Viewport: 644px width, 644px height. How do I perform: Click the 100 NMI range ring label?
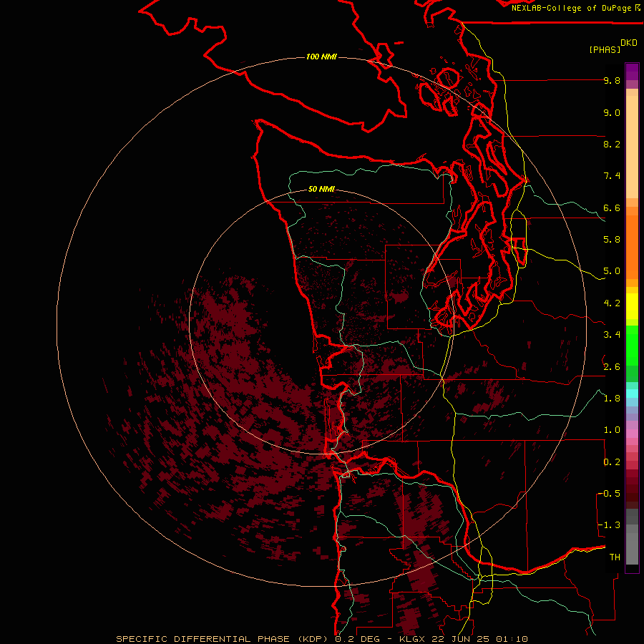(x=321, y=57)
